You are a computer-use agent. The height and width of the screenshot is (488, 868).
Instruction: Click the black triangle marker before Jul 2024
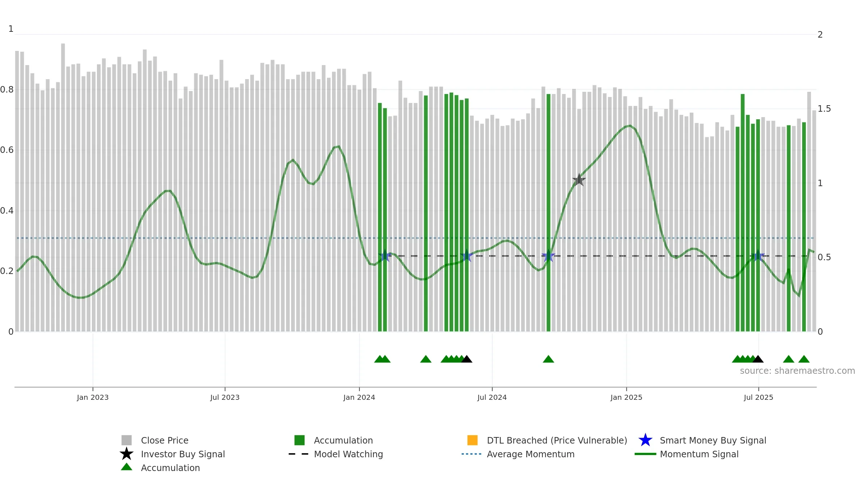coord(467,359)
